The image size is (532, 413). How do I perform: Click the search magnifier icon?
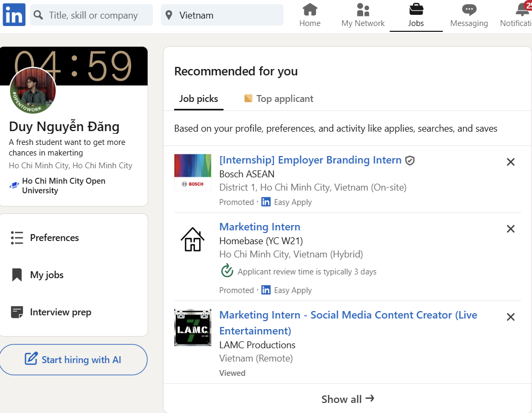pyautogui.click(x=38, y=15)
